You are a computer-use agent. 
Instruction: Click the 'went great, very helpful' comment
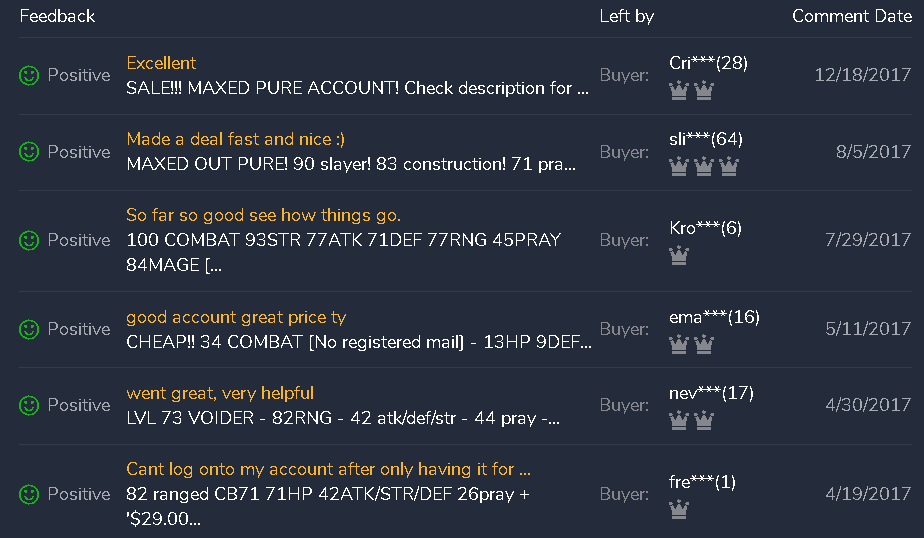click(220, 393)
